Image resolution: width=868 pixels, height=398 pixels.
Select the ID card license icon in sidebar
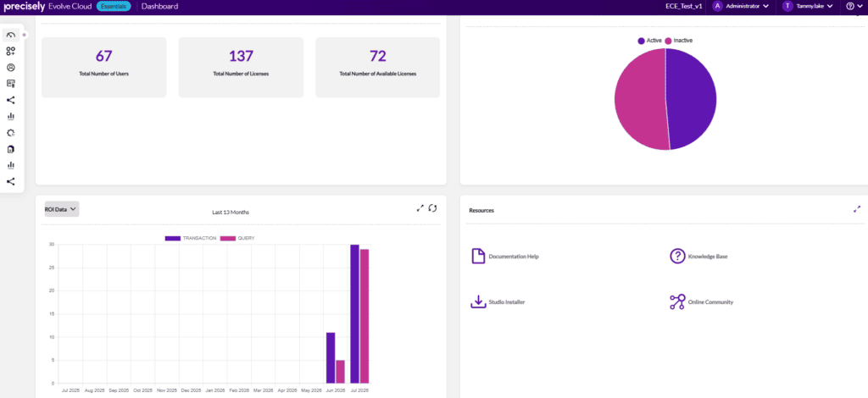tap(10, 84)
